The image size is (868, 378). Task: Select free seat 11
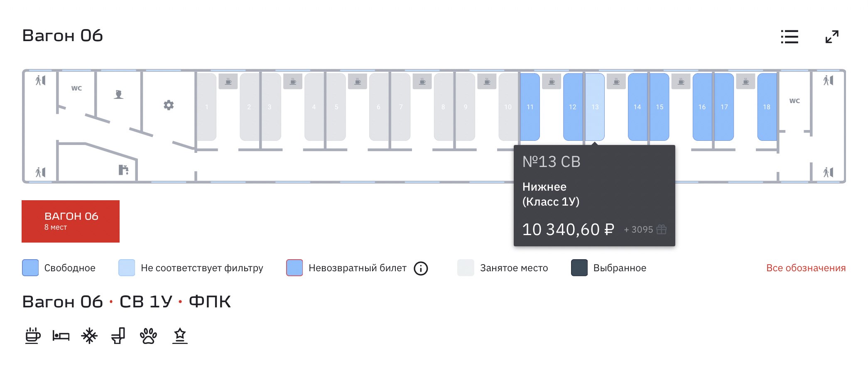530,107
